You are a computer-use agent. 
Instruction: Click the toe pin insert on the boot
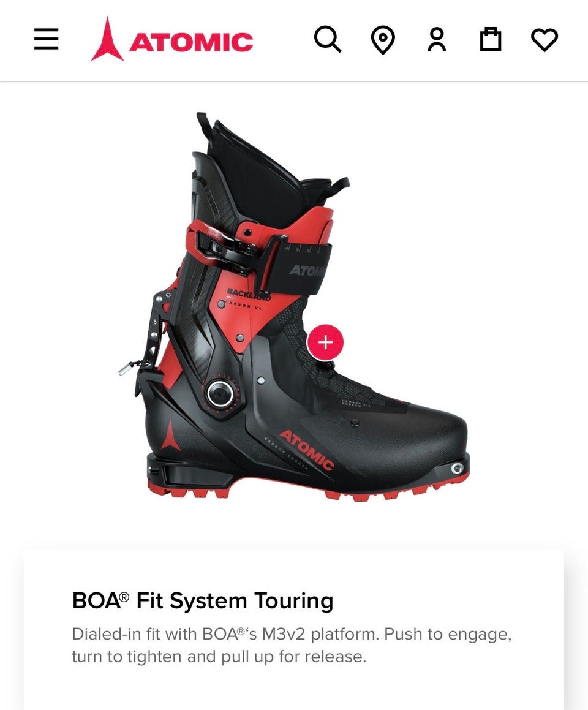[458, 468]
